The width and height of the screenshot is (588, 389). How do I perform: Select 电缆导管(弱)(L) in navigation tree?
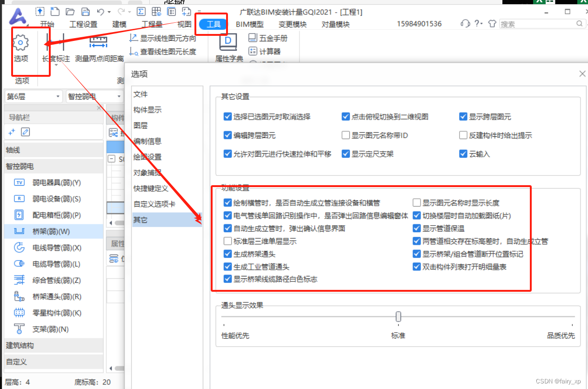click(53, 264)
